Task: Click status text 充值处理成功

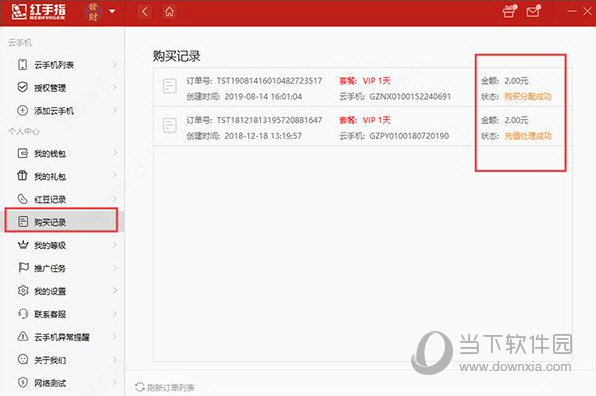Action: point(528,136)
